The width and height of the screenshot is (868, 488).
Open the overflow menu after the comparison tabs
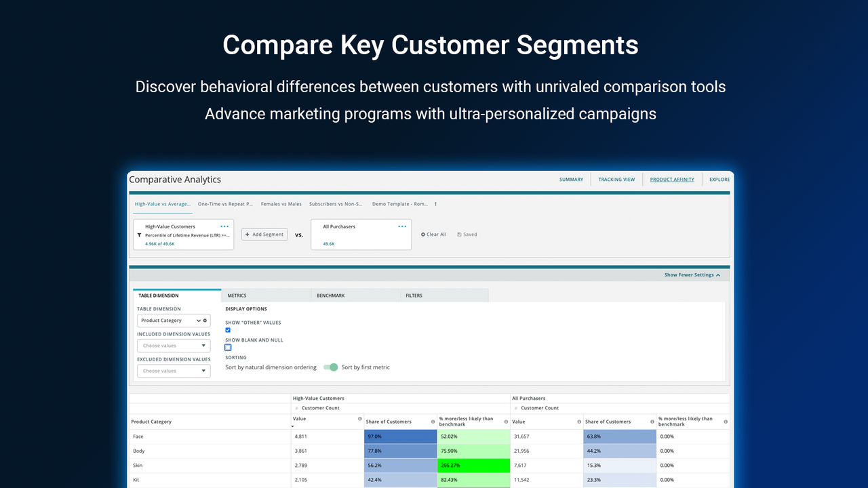[x=437, y=203]
